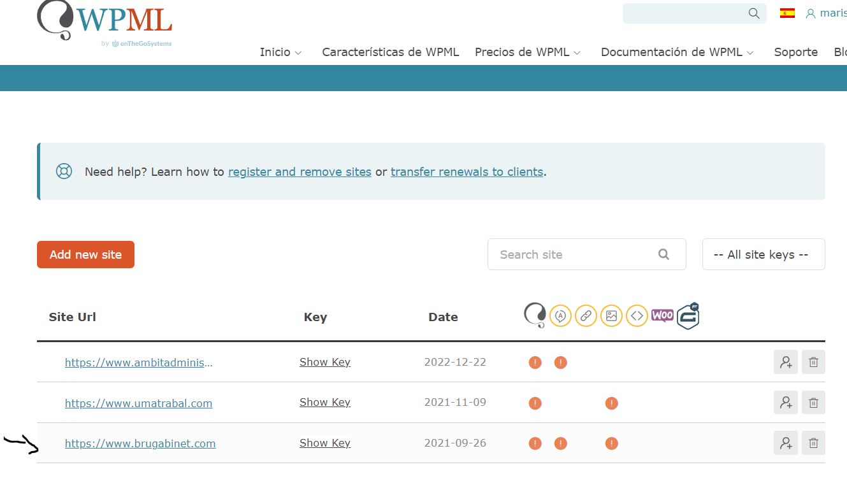Delete the ambitadminis site
847x504 pixels.
[813, 362]
